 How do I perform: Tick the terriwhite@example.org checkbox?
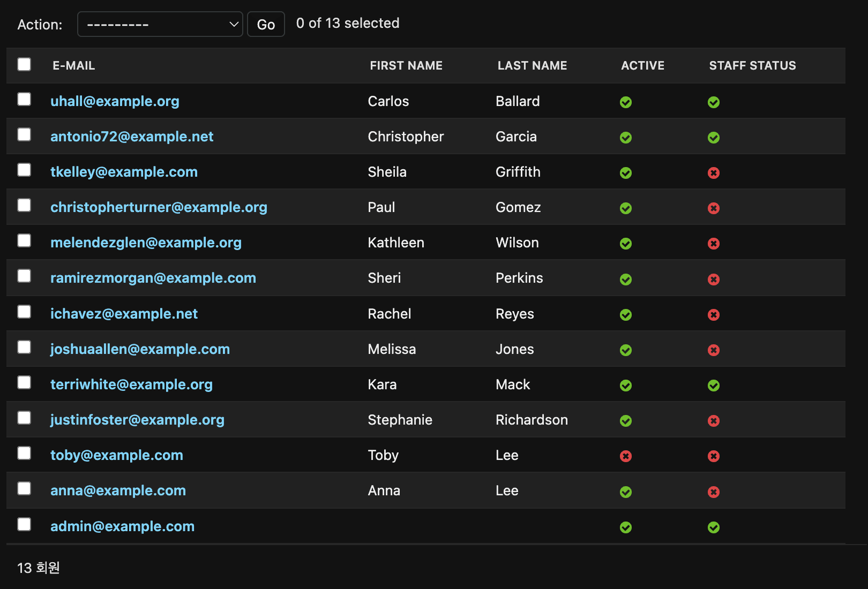pos(24,382)
